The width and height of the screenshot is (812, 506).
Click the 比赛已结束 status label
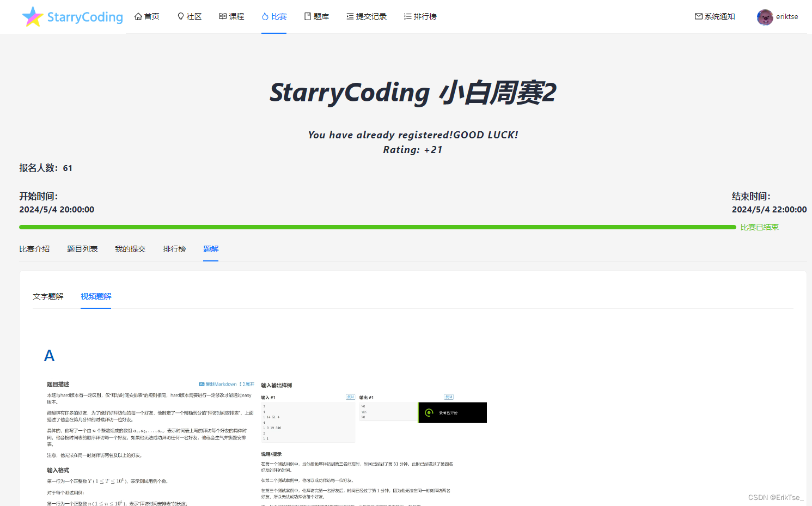click(x=759, y=227)
